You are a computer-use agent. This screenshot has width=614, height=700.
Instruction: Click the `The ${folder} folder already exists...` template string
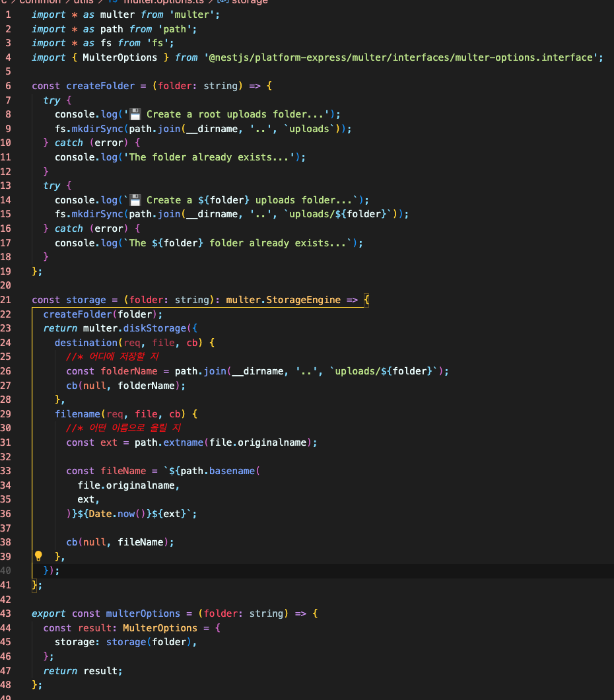[238, 243]
